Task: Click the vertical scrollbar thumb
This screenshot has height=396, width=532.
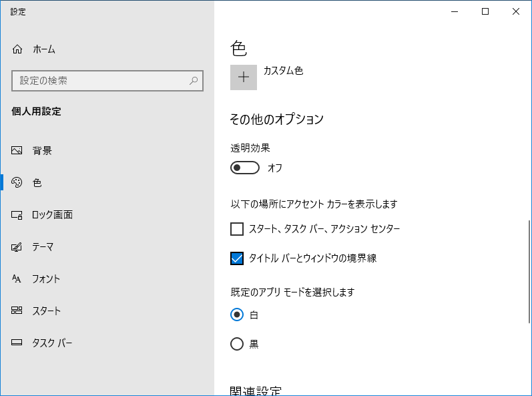Action: tap(529, 272)
